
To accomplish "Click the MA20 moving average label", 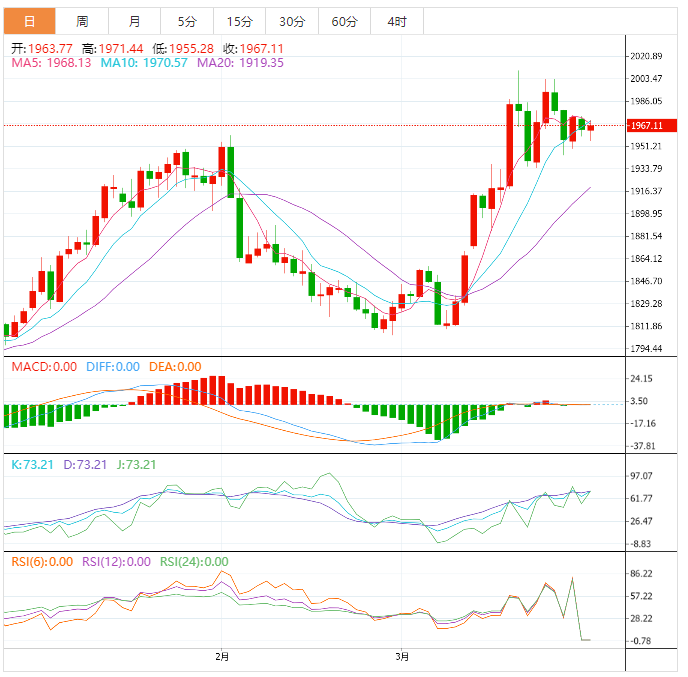I will (240, 62).
